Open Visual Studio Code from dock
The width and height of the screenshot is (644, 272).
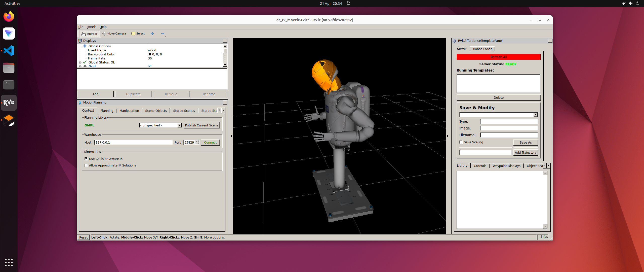(9, 51)
